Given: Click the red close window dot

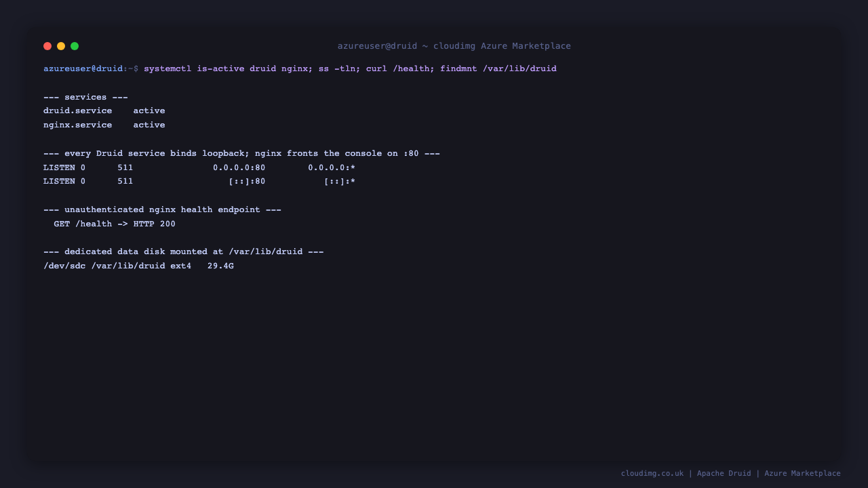Looking at the screenshot, I should (47, 46).
